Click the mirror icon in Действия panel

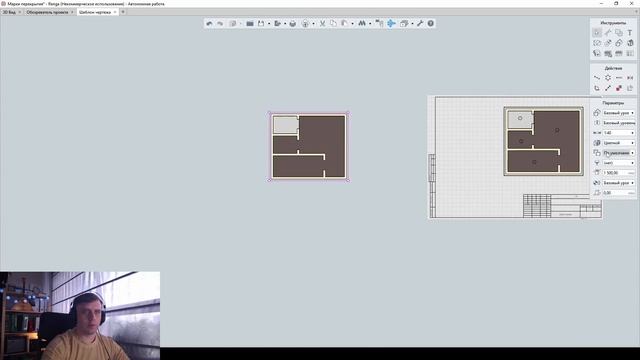(x=630, y=78)
